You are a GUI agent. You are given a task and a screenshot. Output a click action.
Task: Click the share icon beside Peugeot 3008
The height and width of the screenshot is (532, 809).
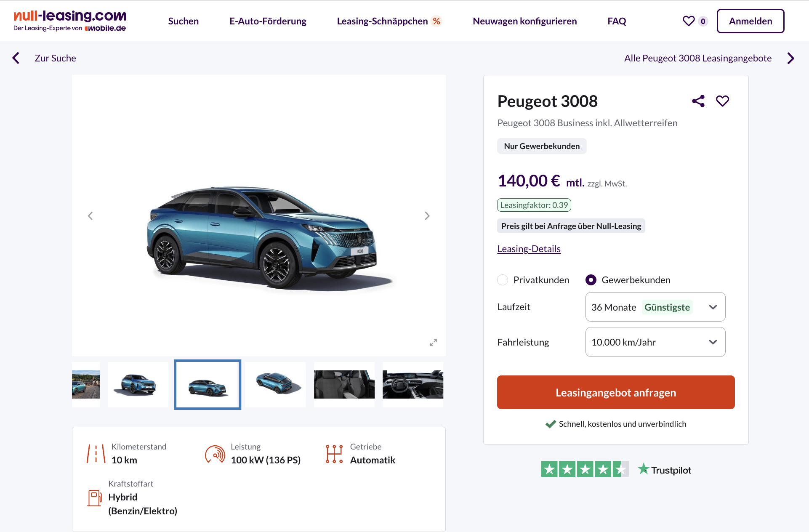[698, 101]
